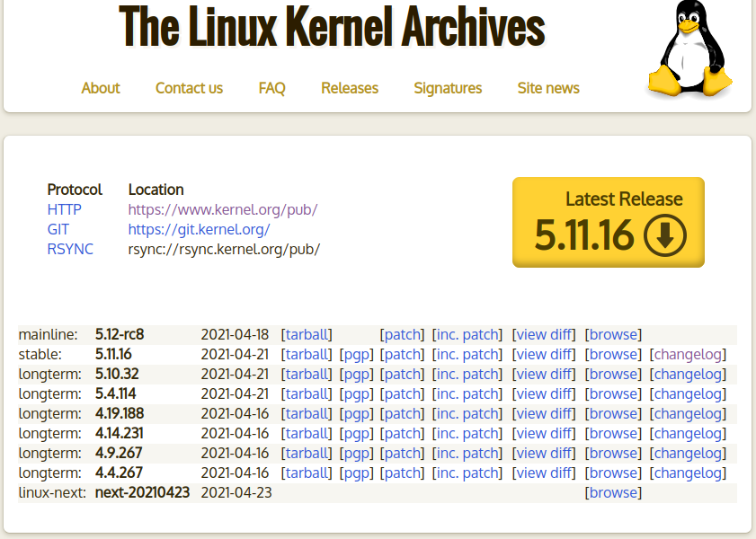This screenshot has width=756, height=539.
Task: Open pgp for longterm 5.10.32
Action: coord(357,374)
